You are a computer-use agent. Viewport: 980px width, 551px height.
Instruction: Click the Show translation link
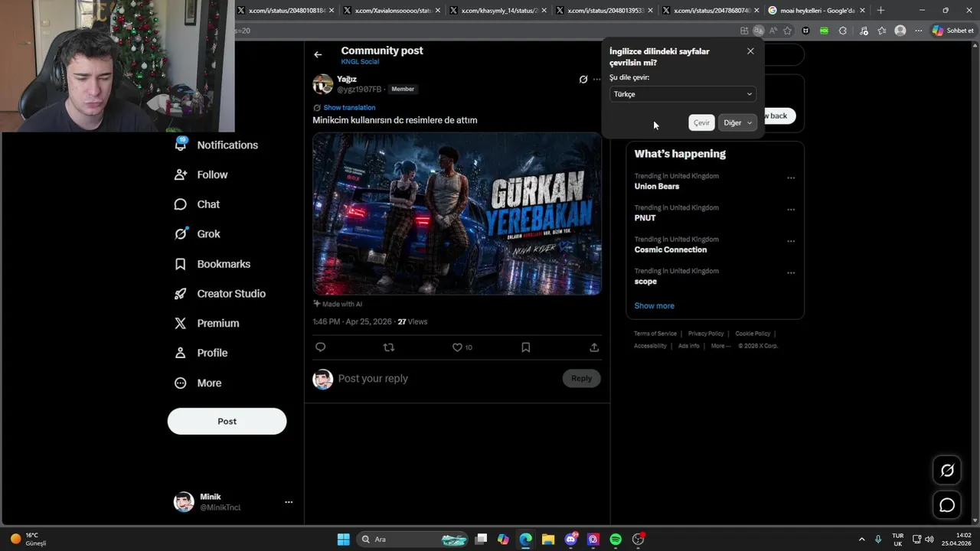[x=349, y=108]
